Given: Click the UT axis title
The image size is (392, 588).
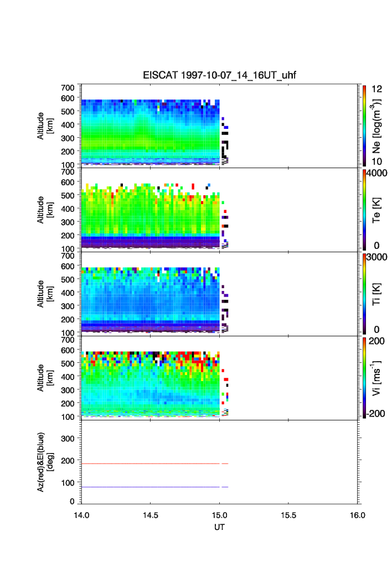Looking at the screenshot, I should (x=219, y=527).
